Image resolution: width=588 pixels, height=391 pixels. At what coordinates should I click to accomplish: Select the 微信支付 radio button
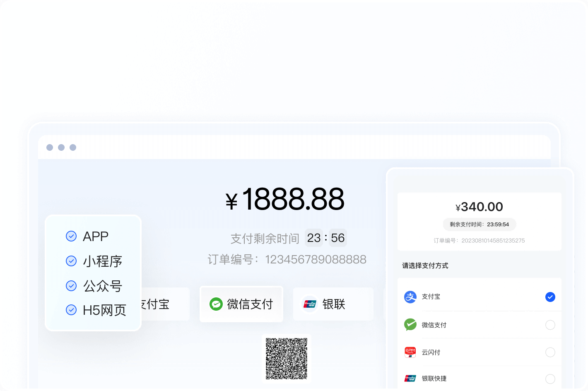550,325
